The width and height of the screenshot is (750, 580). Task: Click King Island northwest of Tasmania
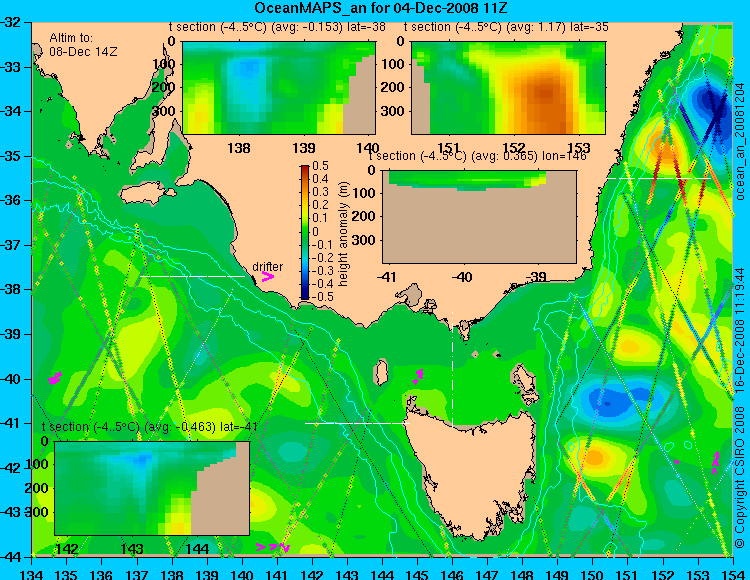(x=381, y=372)
